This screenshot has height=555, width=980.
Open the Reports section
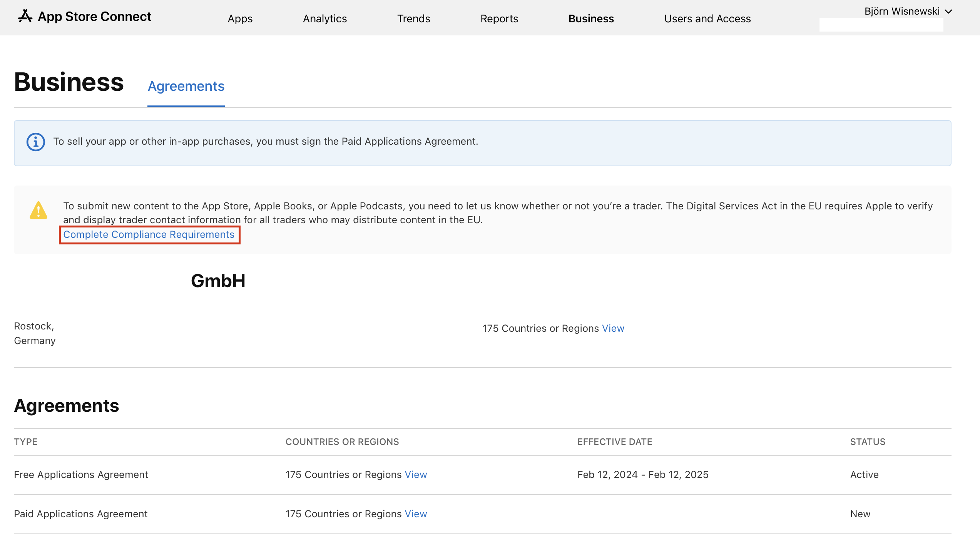[499, 18]
